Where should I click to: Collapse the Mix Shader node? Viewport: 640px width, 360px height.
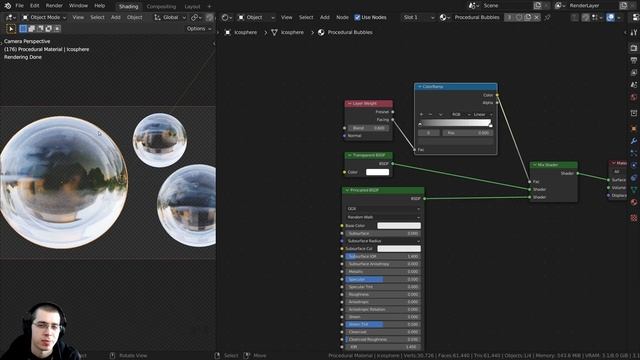534,165
